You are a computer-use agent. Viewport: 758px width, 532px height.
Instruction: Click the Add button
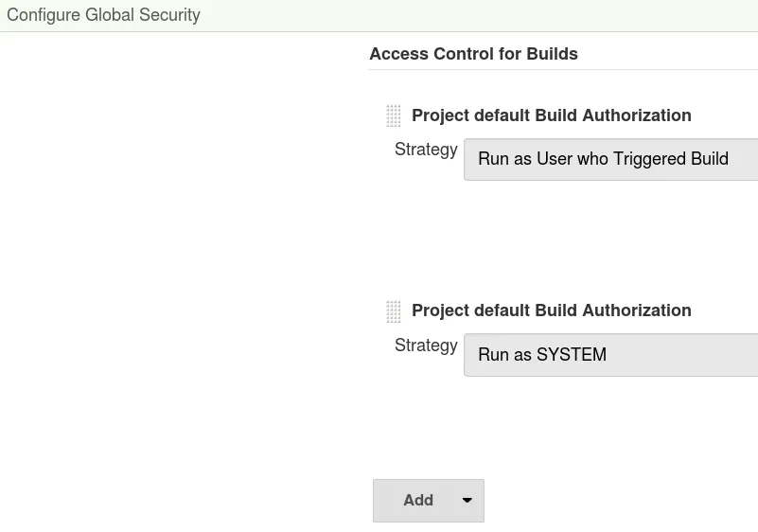[x=417, y=501]
